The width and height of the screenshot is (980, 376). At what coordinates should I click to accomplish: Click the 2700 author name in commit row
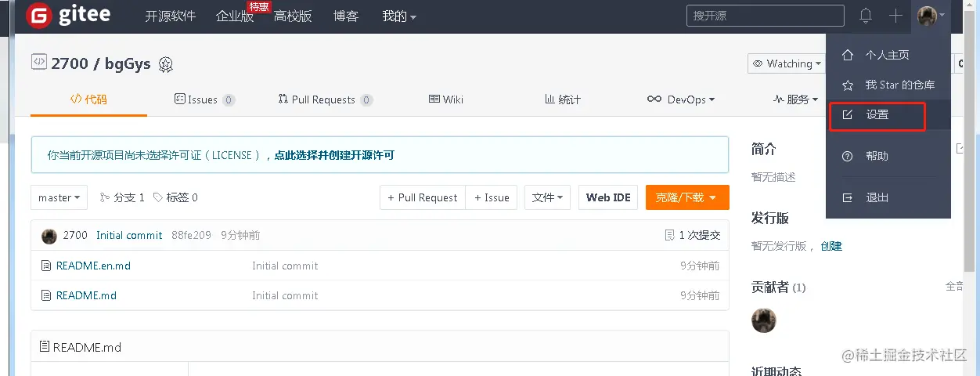(75, 236)
